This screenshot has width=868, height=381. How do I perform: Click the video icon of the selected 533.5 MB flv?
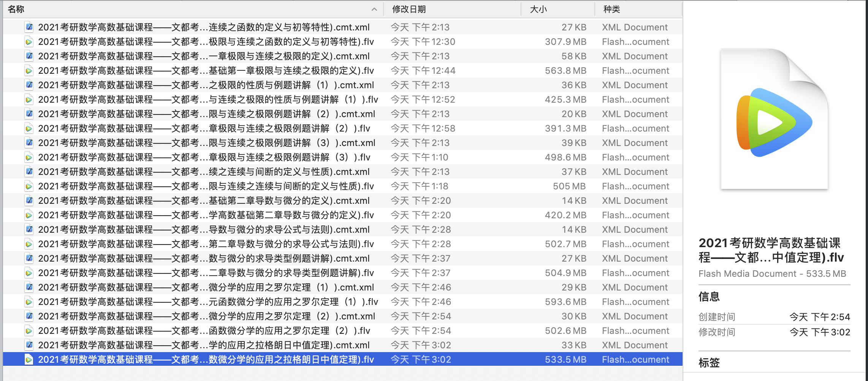point(29,359)
